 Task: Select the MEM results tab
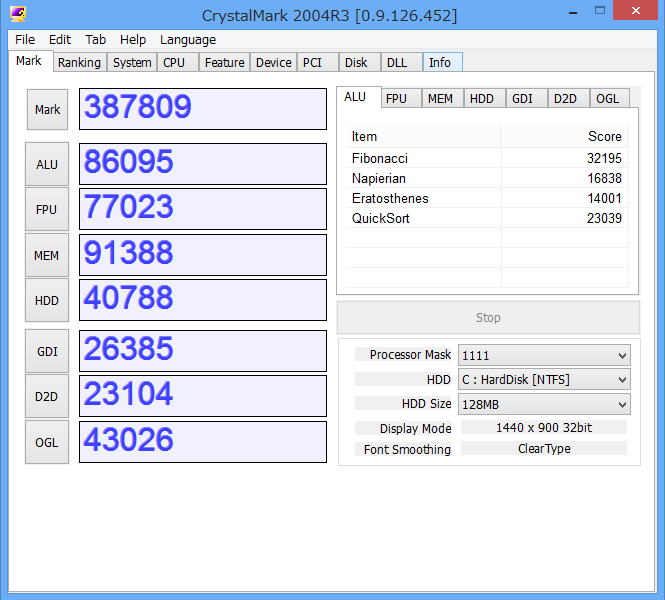click(440, 98)
